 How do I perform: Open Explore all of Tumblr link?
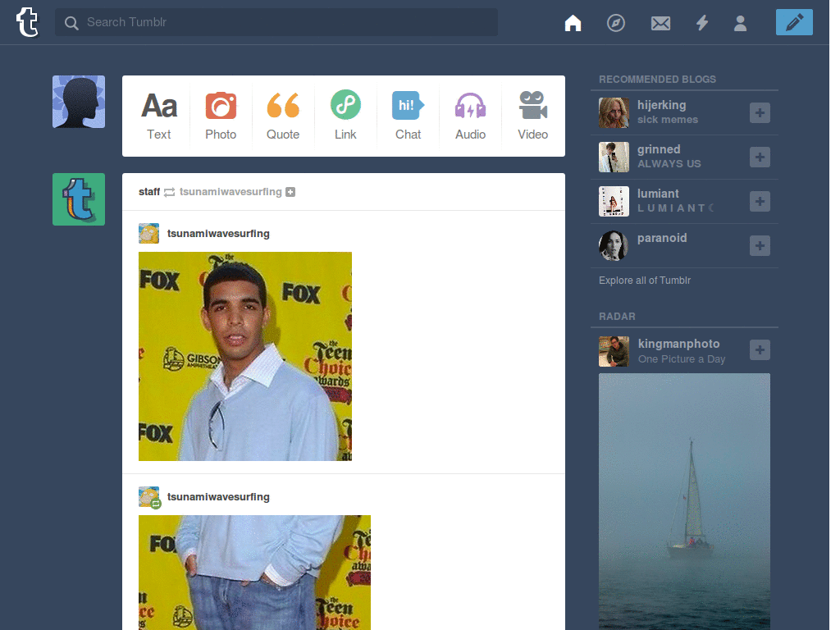645,281
